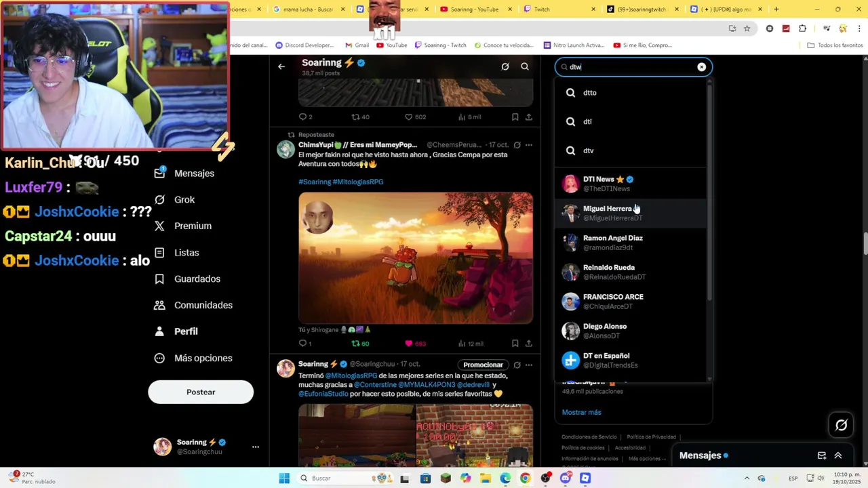Open the Windows Start menu
The image size is (868, 488).
coord(284,479)
